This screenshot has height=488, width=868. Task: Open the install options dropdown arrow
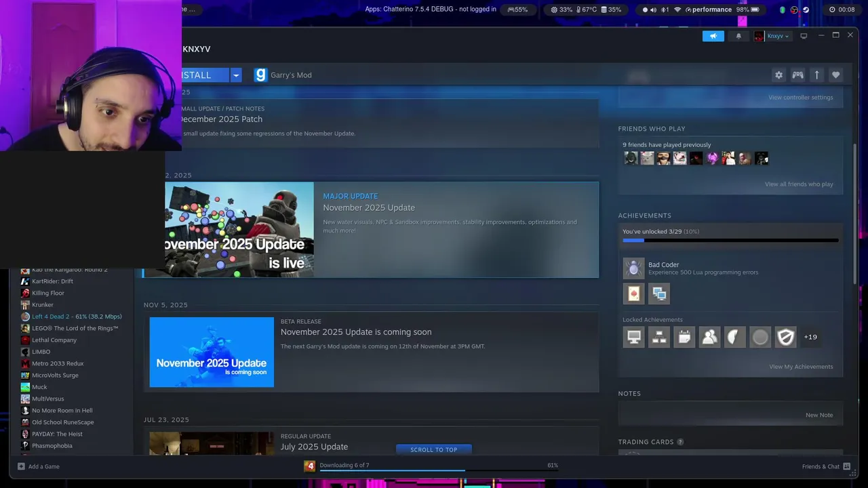[236, 75]
